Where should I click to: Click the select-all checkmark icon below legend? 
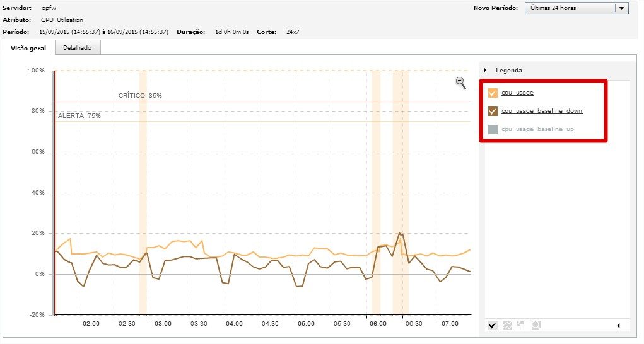tap(493, 325)
